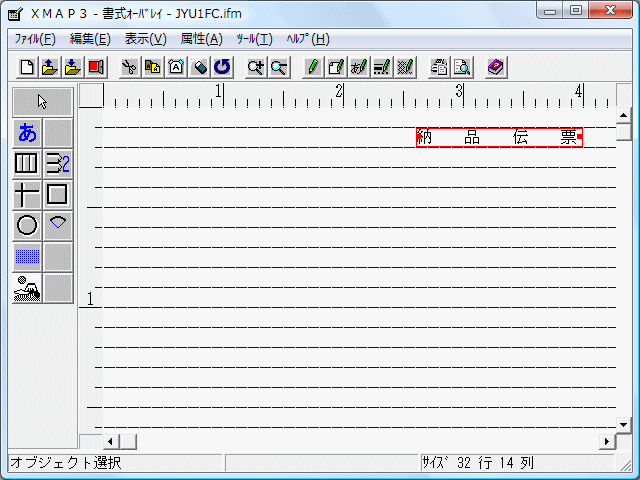Click the zoom in magnifier icon
Image resolution: width=640 pixels, height=480 pixels.
pyautogui.click(x=256, y=67)
